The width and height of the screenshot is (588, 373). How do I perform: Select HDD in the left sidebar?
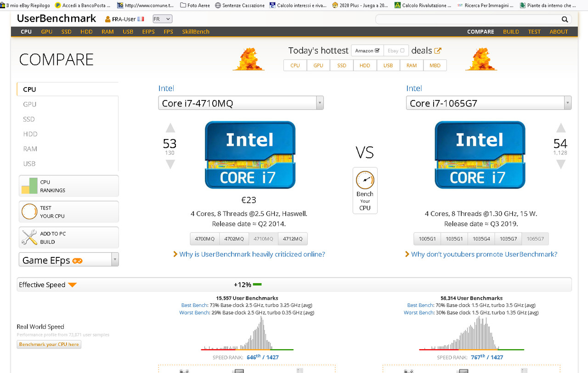pos(30,134)
